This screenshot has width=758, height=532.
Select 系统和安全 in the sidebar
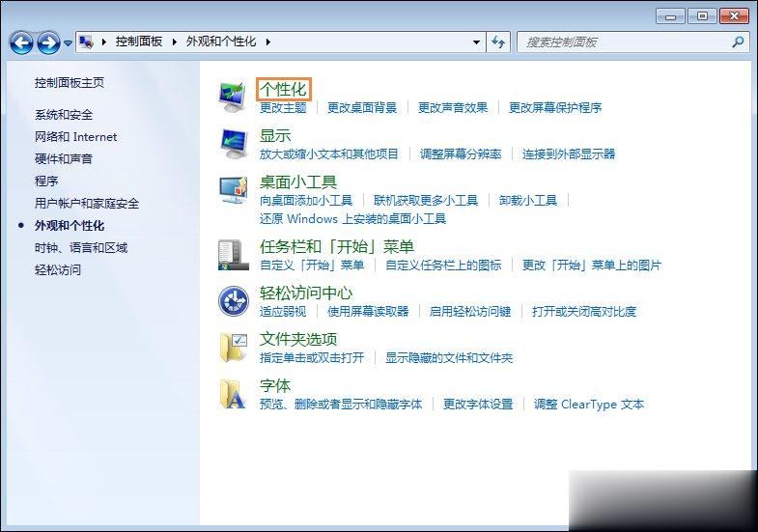[x=64, y=115]
